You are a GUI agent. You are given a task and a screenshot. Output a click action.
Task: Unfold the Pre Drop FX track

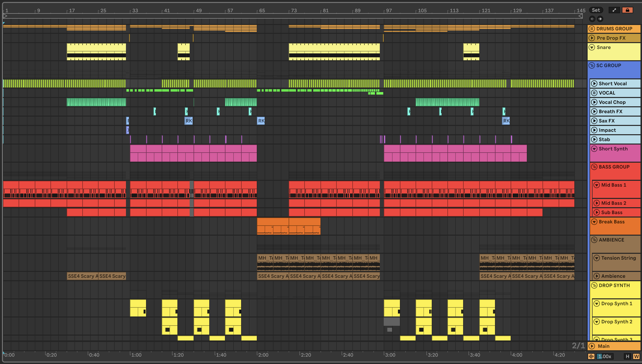[592, 38]
